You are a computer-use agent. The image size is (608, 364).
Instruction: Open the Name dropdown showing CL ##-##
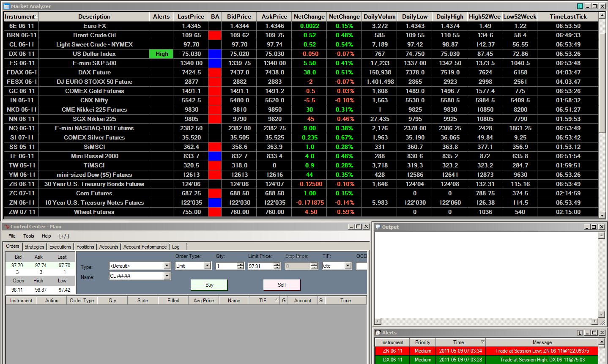click(x=167, y=276)
